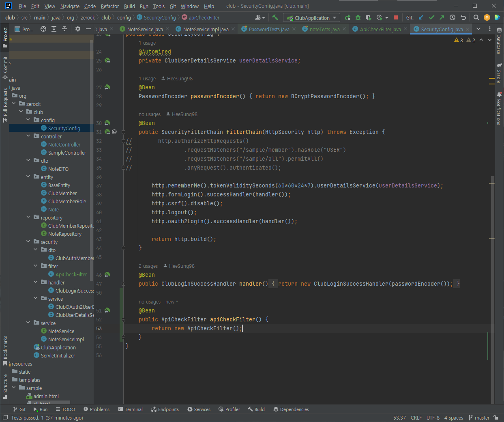The height and width of the screenshot is (422, 504).
Task: Click the '2 usages' hint above handler
Action: (x=148, y=266)
